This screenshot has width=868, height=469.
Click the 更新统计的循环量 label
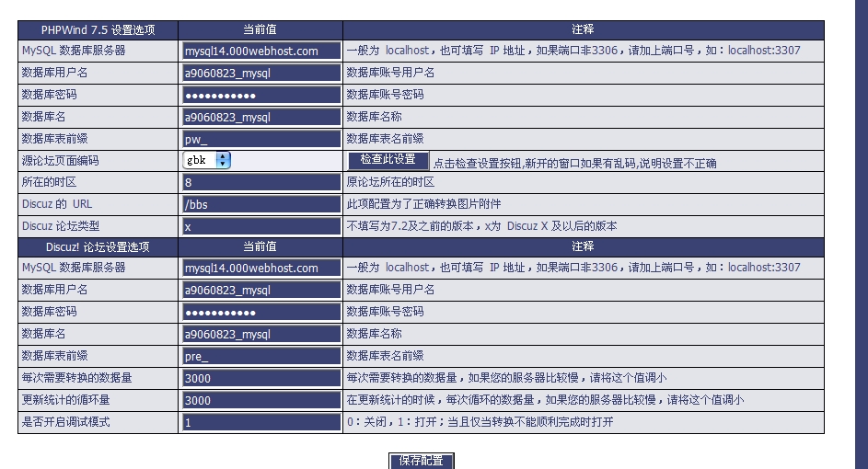[66, 400]
